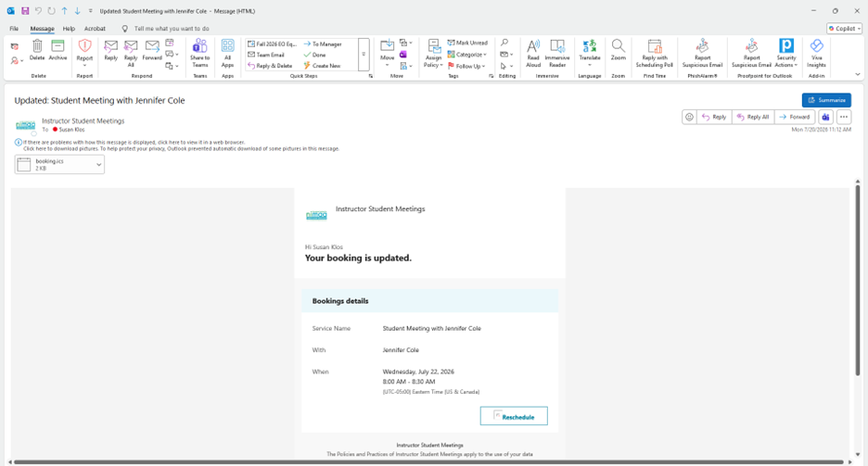This screenshot has width=868, height=466.
Task: Click the Move folder icon
Action: click(387, 52)
